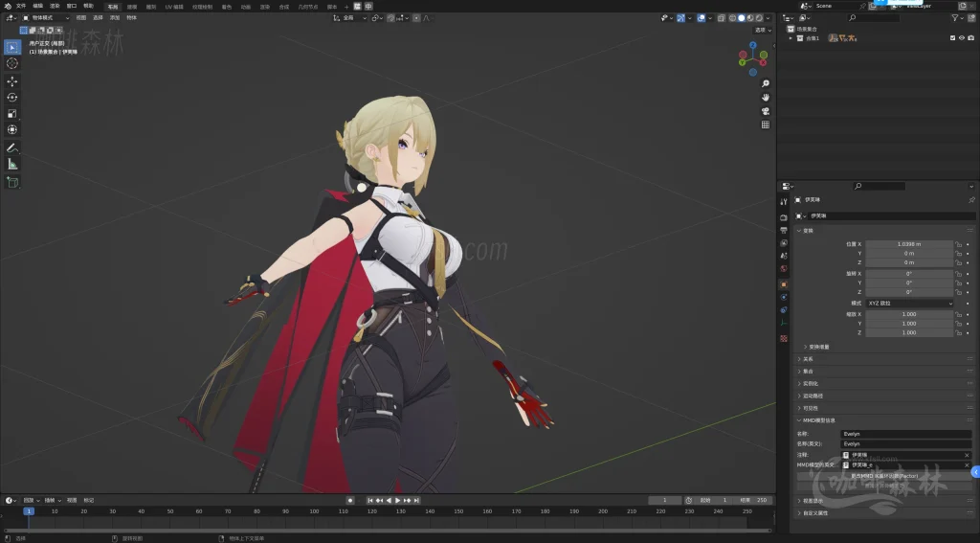980x543 pixels.
Task: Switch to wireframe viewport shading
Action: (732, 18)
